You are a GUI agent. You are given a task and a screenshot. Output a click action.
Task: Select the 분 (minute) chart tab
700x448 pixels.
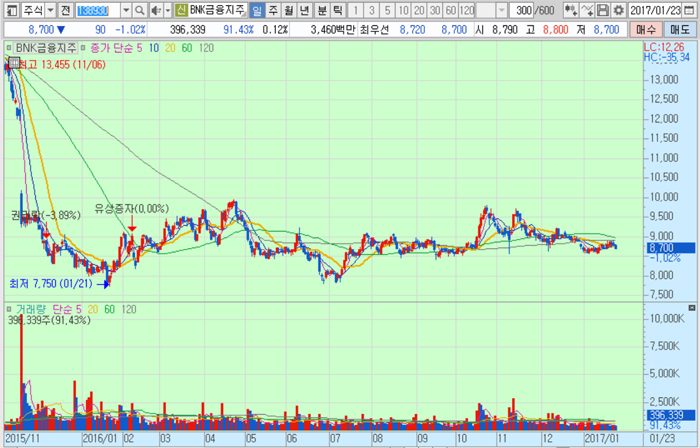(x=321, y=10)
